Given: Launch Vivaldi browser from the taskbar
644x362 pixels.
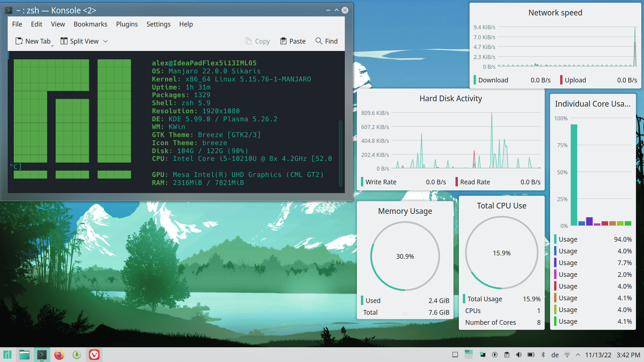Looking at the screenshot, I should (x=94, y=355).
